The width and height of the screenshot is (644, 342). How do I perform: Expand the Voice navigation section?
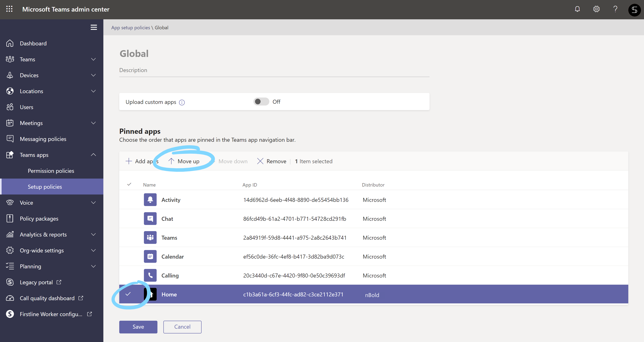[x=93, y=202]
